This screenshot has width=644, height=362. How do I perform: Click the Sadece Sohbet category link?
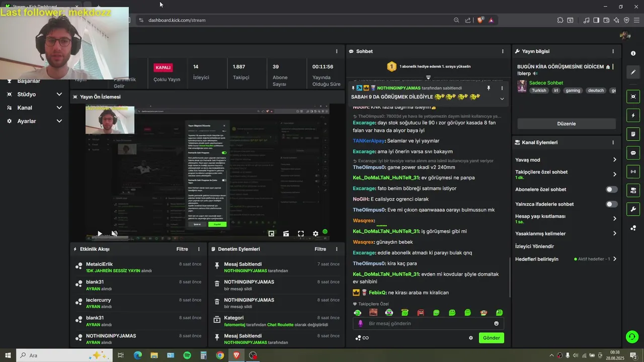coord(546,83)
